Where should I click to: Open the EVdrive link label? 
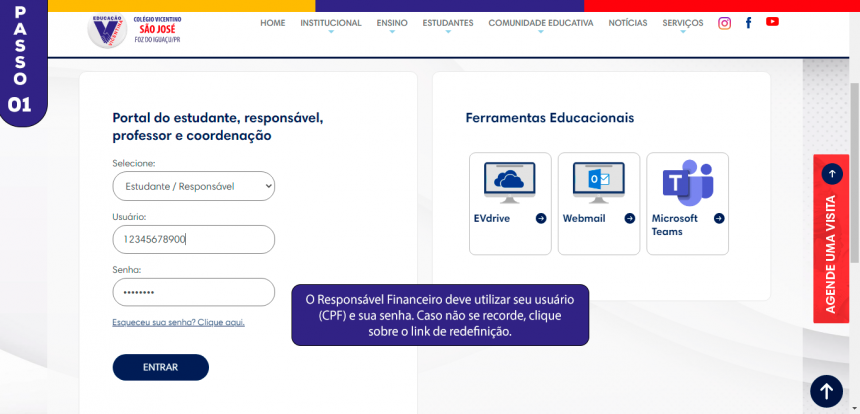(492, 218)
